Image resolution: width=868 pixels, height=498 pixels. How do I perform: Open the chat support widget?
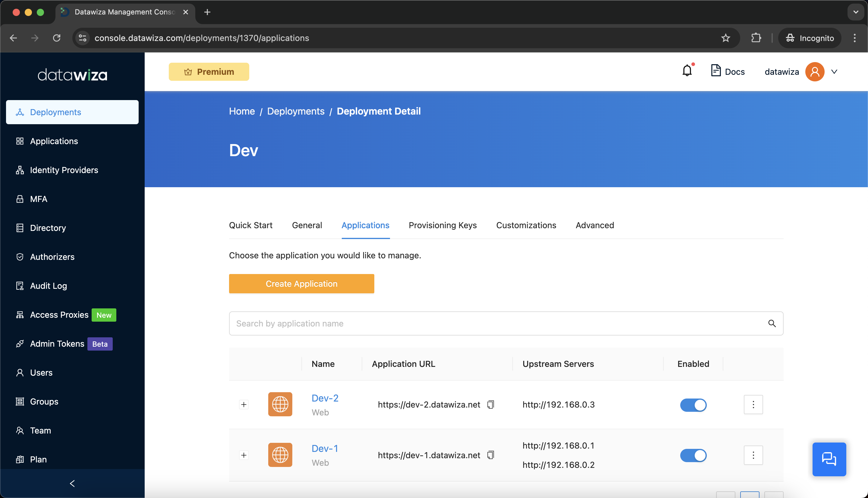tap(829, 459)
